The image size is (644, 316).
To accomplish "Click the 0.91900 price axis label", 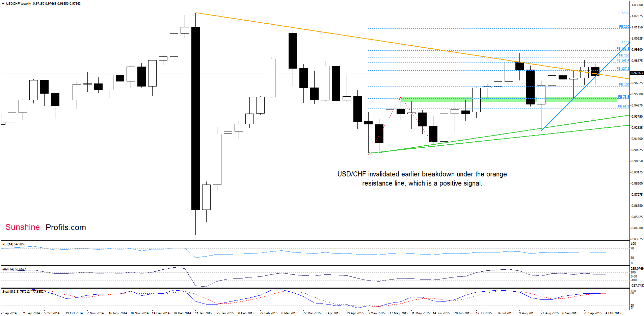I will pyautogui.click(x=637, y=139).
